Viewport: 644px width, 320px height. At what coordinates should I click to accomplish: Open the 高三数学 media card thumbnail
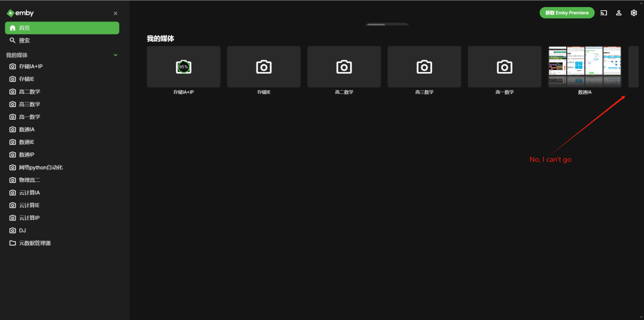[424, 67]
